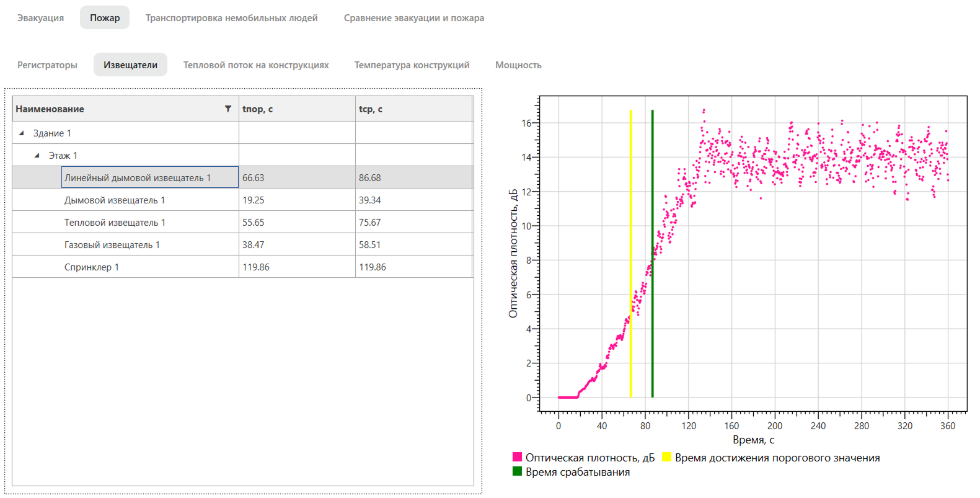
Task: Open Тепловой поток на конструкциях subtab
Action: click(256, 65)
